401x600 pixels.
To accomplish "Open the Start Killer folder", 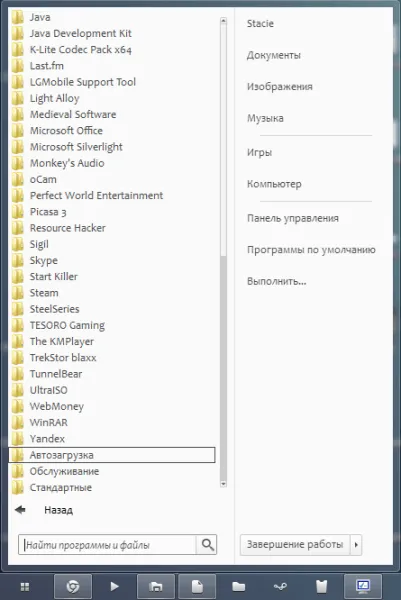I will tap(112, 277).
